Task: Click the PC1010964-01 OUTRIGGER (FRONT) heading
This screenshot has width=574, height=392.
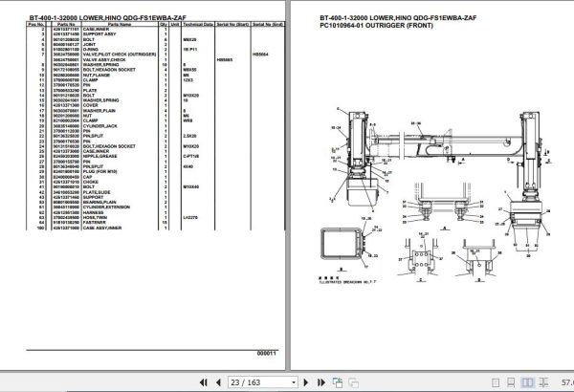Action: point(376,25)
